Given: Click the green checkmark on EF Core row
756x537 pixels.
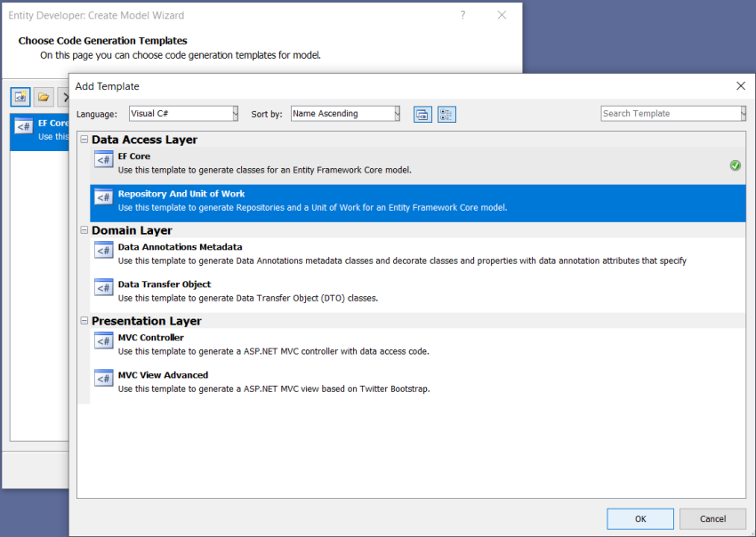Looking at the screenshot, I should click(735, 165).
